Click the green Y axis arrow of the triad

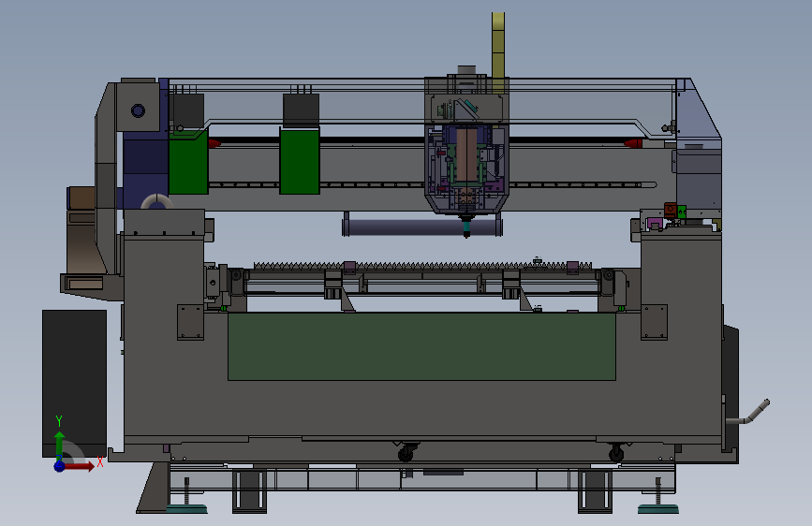point(59,445)
